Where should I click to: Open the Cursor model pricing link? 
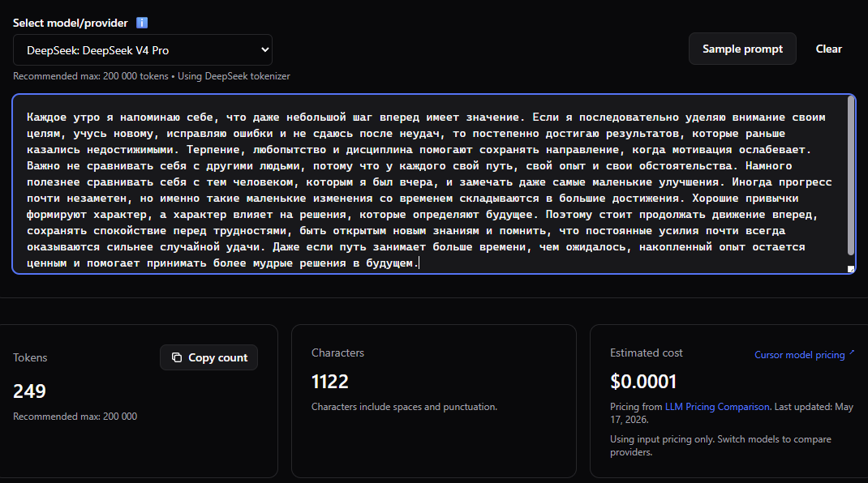click(805, 355)
